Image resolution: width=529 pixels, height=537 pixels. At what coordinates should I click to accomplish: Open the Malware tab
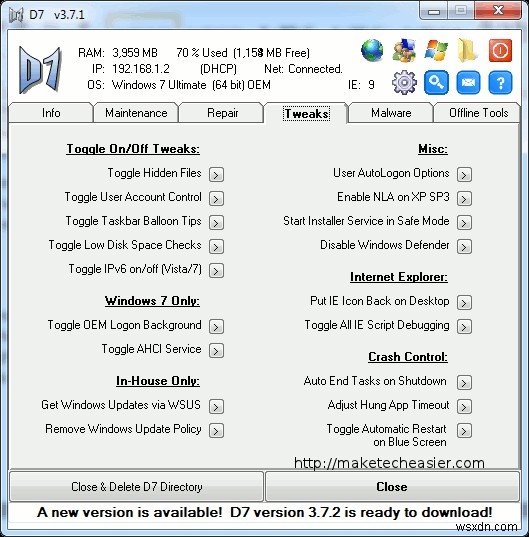pyautogui.click(x=391, y=113)
